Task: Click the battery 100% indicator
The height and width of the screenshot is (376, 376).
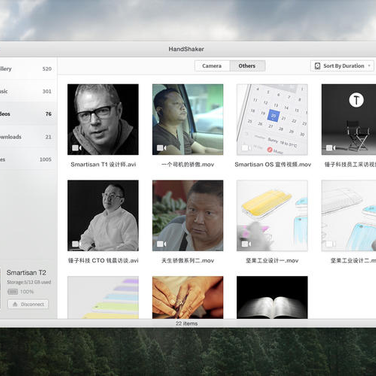Action: 20,292
